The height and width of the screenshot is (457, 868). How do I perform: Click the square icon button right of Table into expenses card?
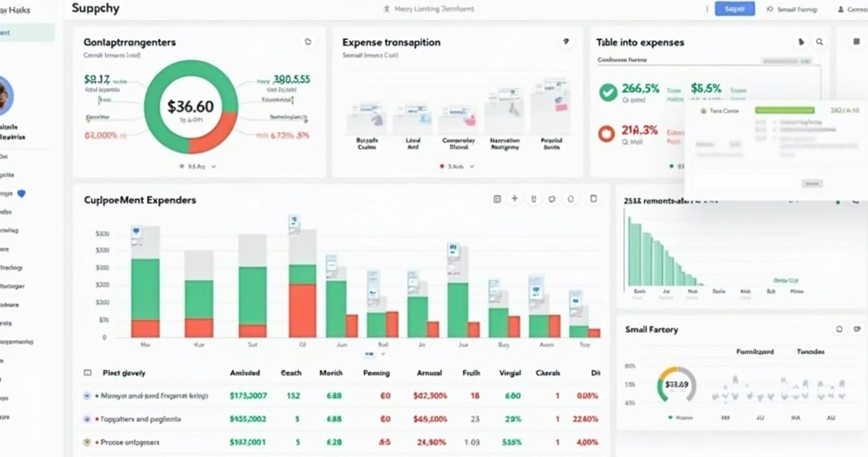point(857,42)
